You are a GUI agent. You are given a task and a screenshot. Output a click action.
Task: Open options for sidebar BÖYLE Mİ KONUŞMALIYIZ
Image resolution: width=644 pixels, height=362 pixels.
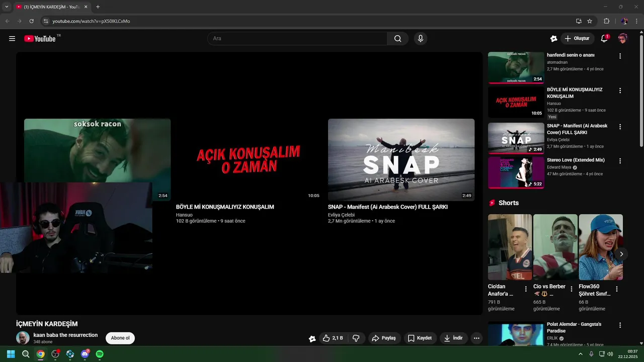(620, 90)
